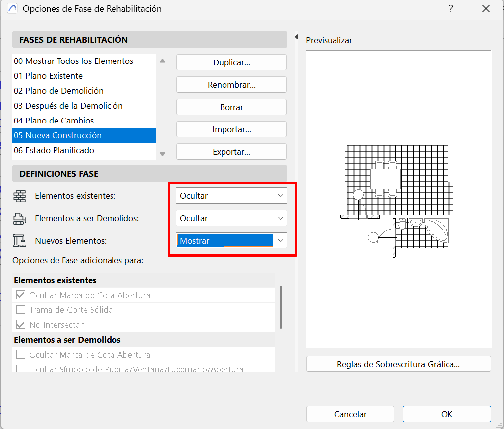The image size is (504, 429).
Task: Select phase 02 Plano de Demolición
Action: pyautogui.click(x=58, y=91)
